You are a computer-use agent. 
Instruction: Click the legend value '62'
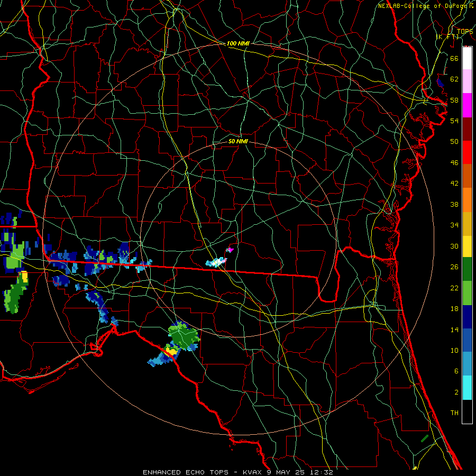(x=454, y=79)
